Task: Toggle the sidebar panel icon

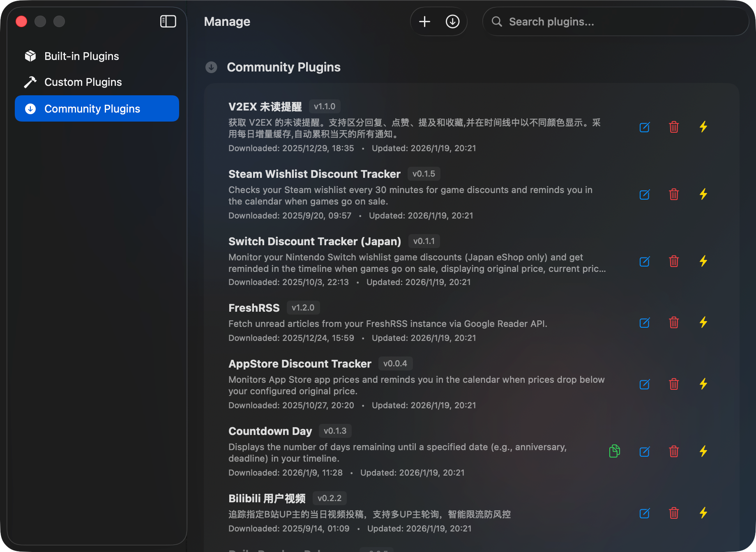Action: 168,21
